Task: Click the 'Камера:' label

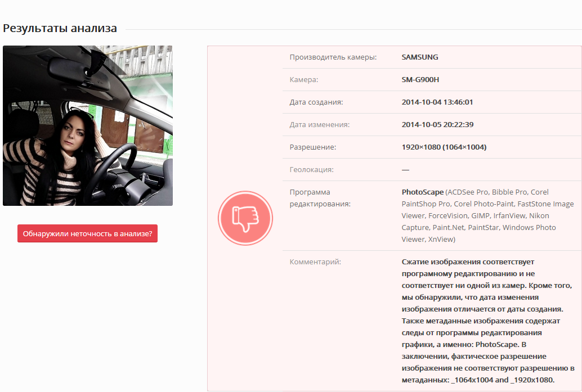Action: 303,80
